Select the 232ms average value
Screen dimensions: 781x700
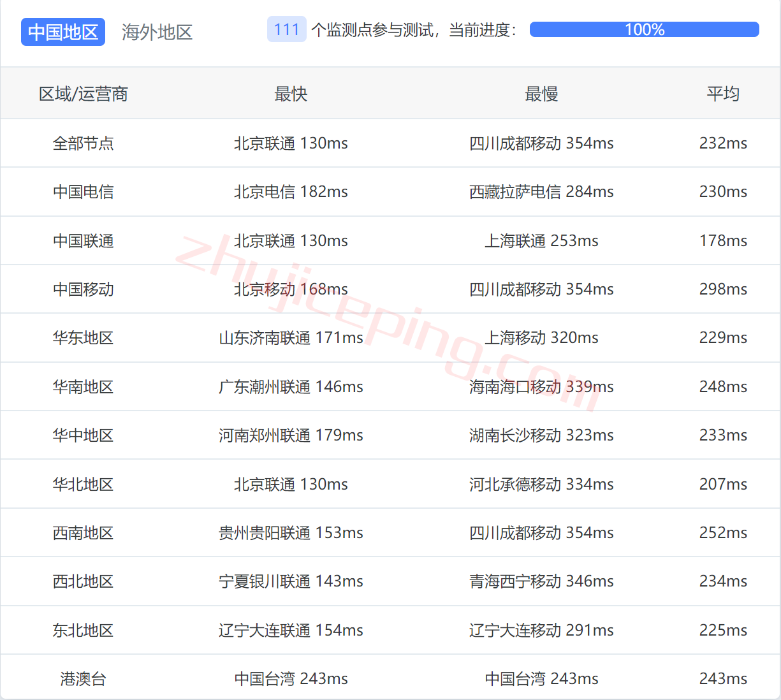pos(723,143)
